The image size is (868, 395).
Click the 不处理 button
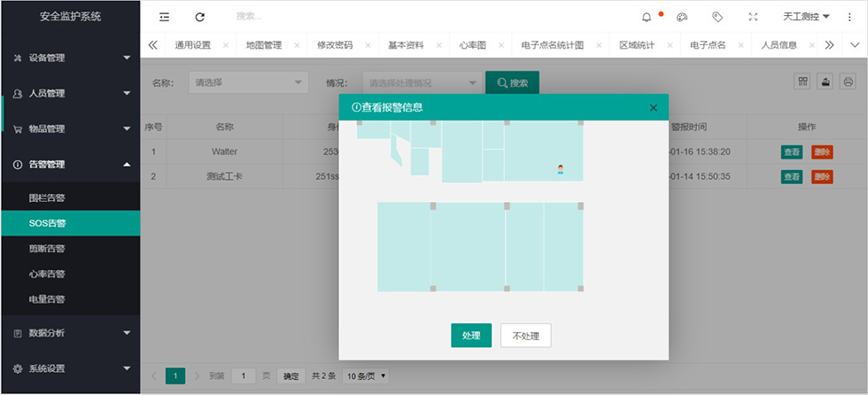526,336
